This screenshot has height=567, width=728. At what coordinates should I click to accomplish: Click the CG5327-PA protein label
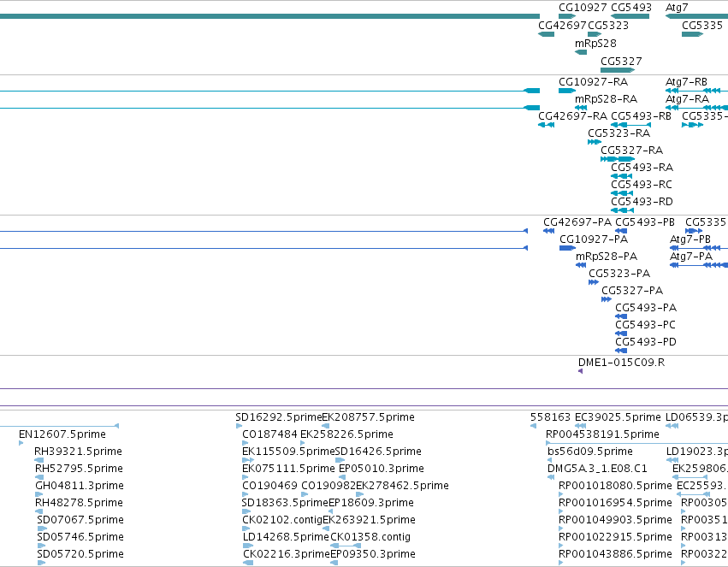(632, 291)
